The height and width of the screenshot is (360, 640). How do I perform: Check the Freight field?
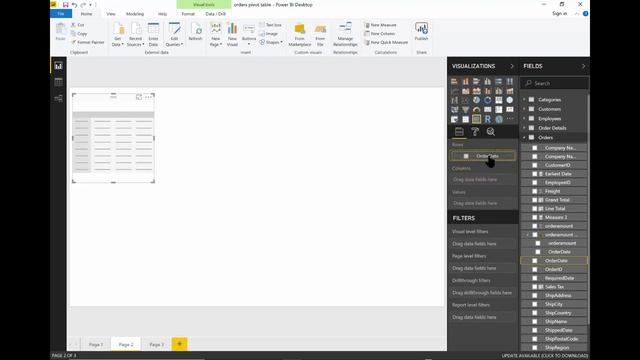[x=535, y=191]
